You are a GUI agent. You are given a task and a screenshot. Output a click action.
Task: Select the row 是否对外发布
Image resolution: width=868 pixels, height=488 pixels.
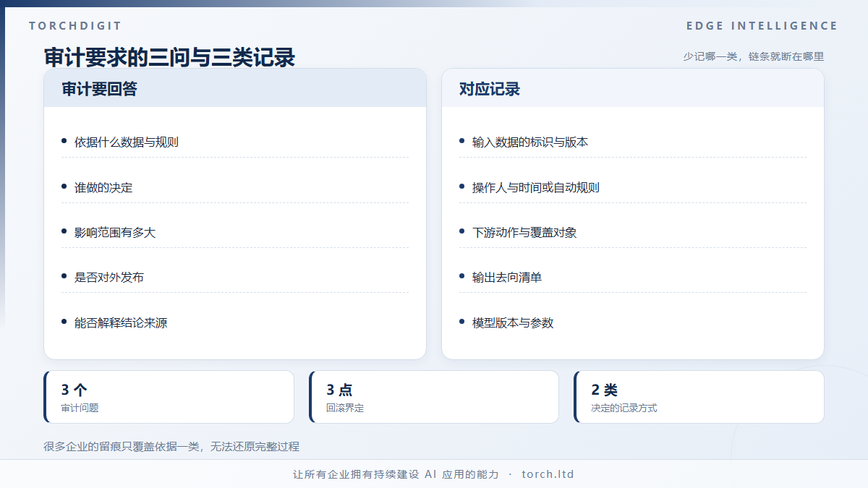[235, 277]
